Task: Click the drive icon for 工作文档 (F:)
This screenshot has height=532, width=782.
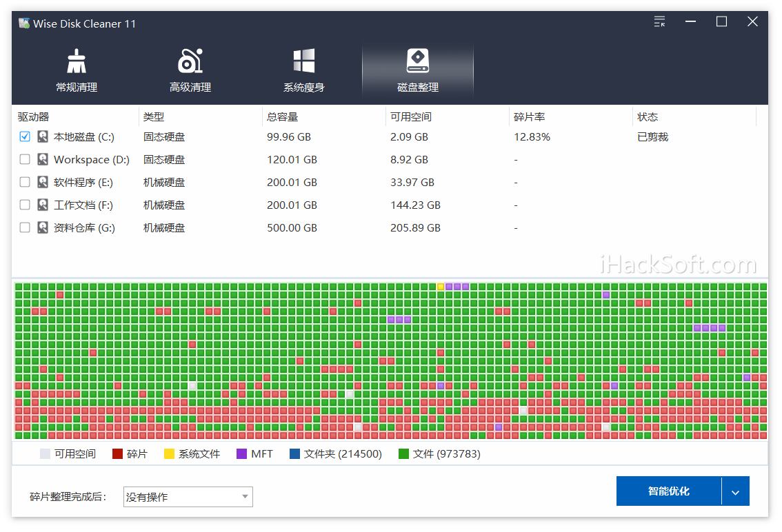Action: pos(43,205)
